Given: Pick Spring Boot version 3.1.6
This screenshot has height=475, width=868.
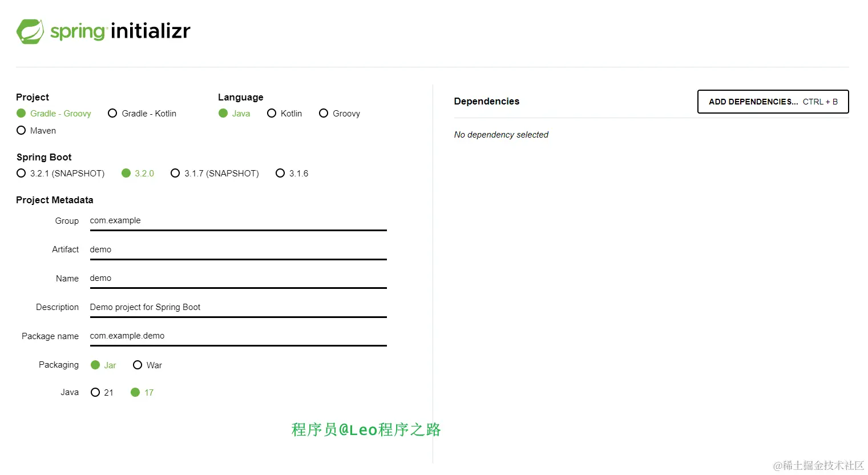Looking at the screenshot, I should pyautogui.click(x=292, y=174).
